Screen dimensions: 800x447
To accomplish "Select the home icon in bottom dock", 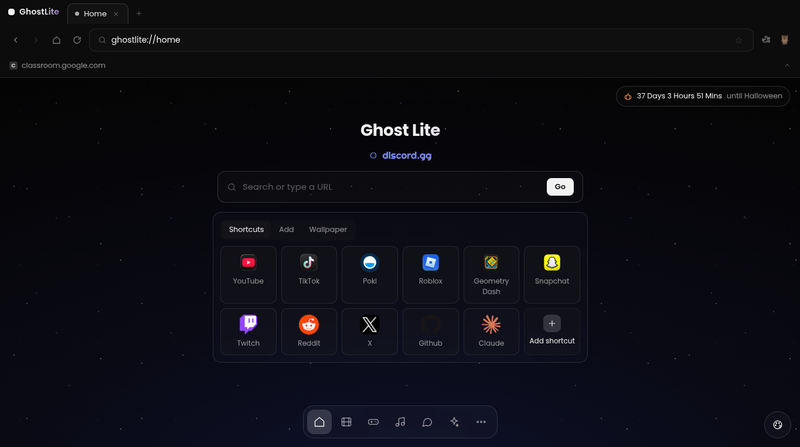I will tap(319, 422).
